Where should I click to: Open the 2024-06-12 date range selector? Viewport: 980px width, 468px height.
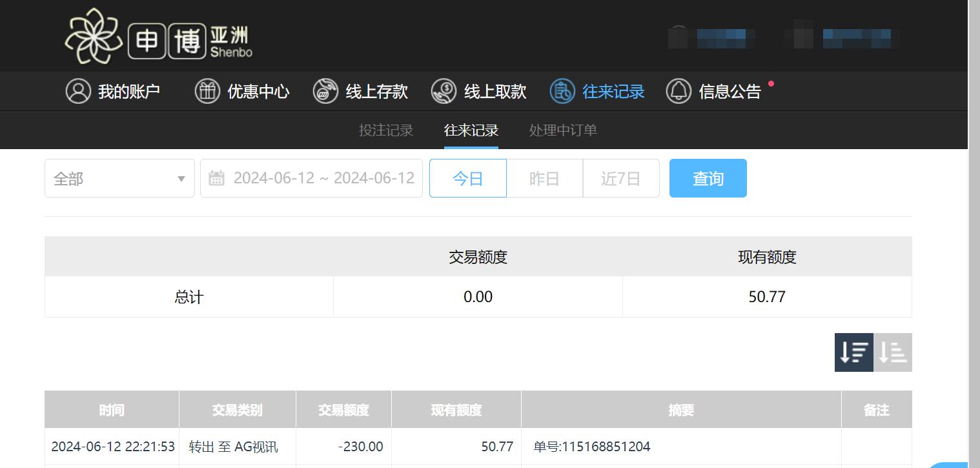323,178
